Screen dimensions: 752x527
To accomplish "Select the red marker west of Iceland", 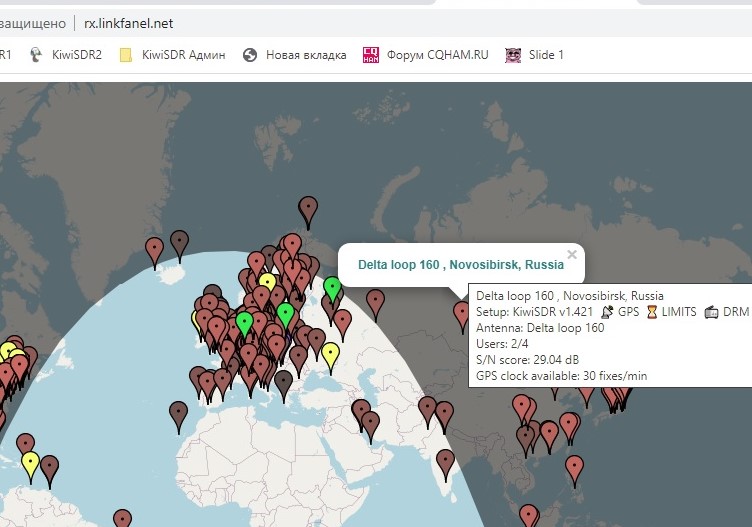I will pos(154,250).
